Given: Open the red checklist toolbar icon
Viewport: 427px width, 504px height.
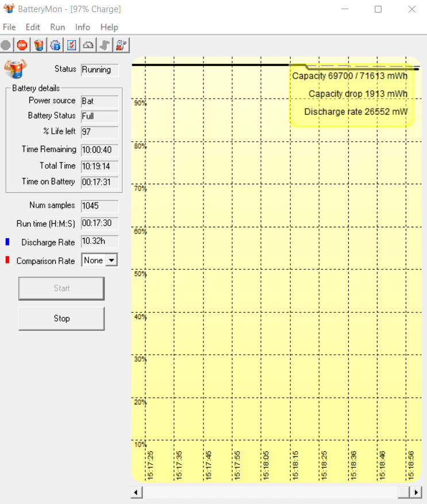Looking at the screenshot, I should click(x=72, y=45).
